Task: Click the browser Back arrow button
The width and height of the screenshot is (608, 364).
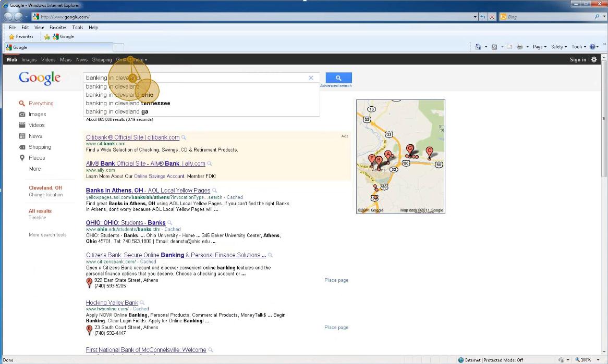Action: [8, 17]
